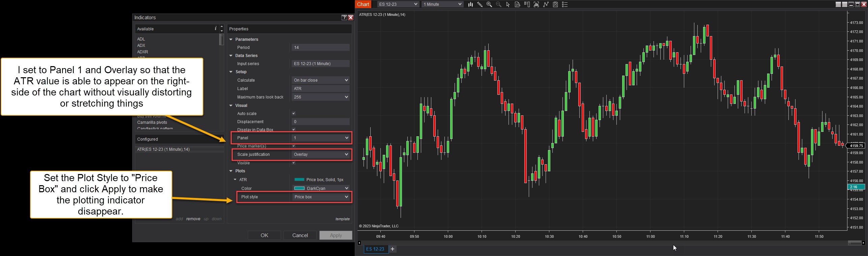Click the left arrow of chart horizontal scrollbar
Image resolution: width=868 pixels, height=256 pixels.
(x=359, y=243)
